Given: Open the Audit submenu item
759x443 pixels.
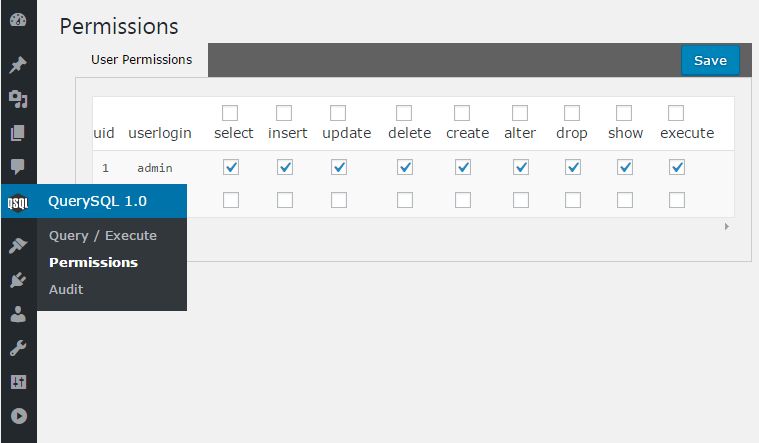Looking at the screenshot, I should tap(66, 289).
